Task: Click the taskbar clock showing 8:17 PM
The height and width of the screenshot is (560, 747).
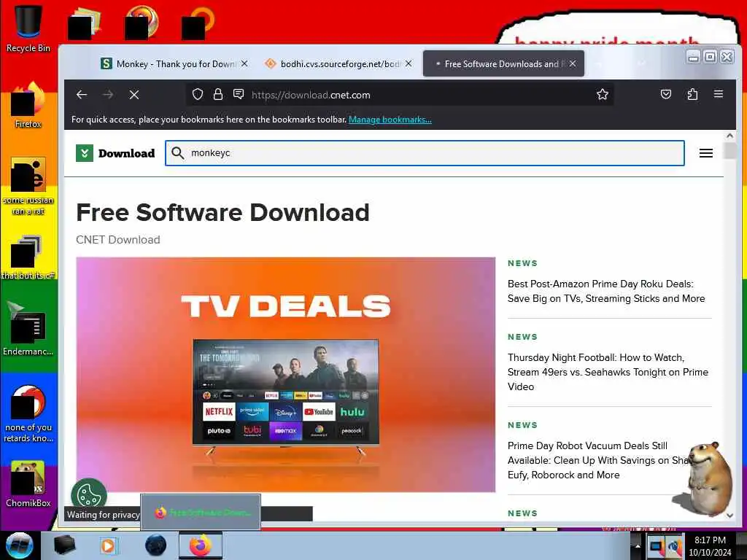Action: [x=710, y=545]
